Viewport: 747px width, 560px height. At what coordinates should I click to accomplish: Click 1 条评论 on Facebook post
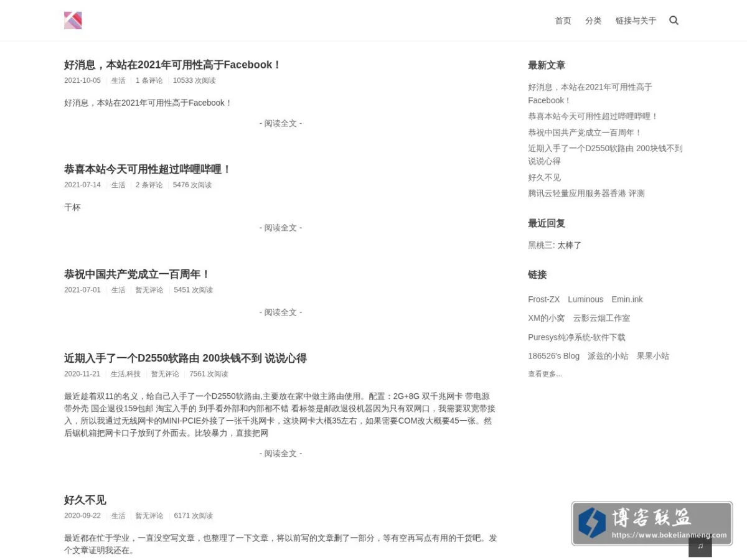(x=149, y=81)
